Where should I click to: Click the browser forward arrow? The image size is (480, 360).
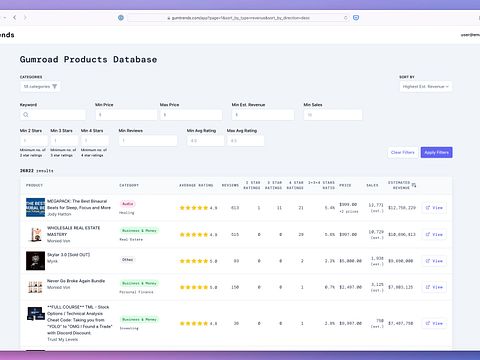pyautogui.click(x=25, y=17)
